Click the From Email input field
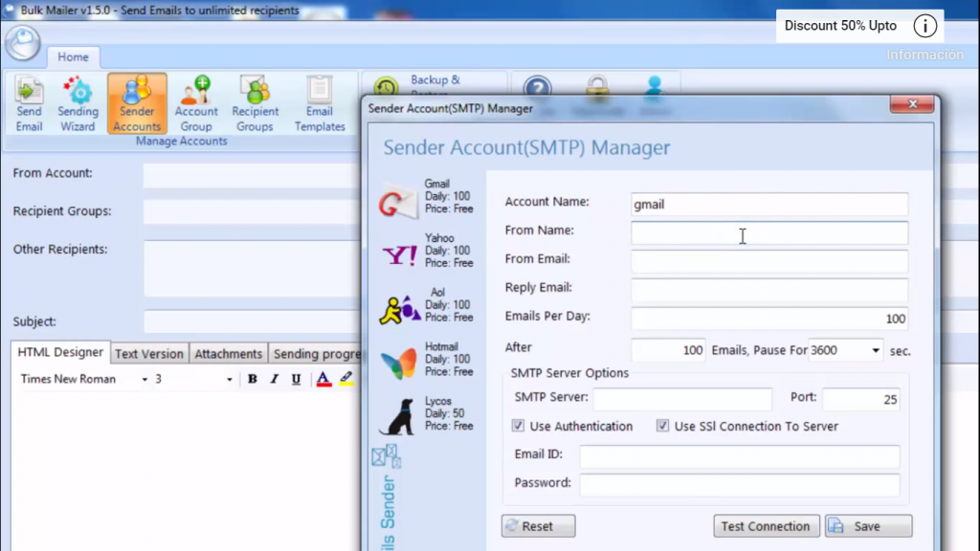This screenshot has width=980, height=551. (x=768, y=261)
